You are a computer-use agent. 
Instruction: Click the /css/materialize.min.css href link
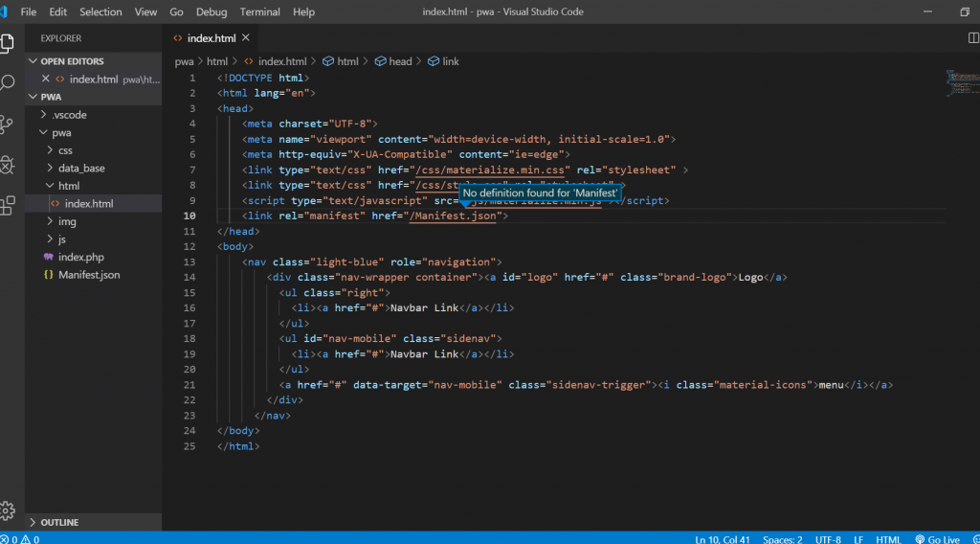click(490, 170)
